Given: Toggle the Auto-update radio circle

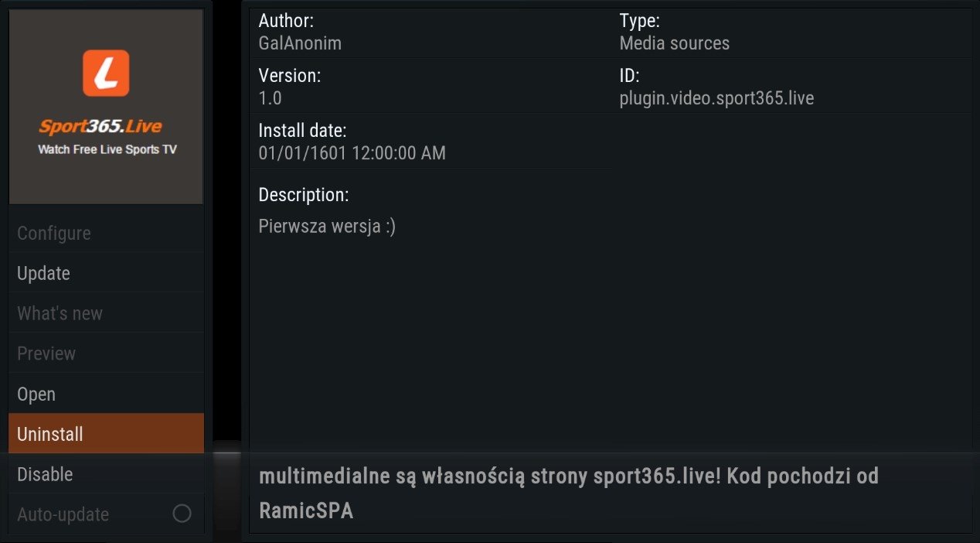Looking at the screenshot, I should click(182, 514).
